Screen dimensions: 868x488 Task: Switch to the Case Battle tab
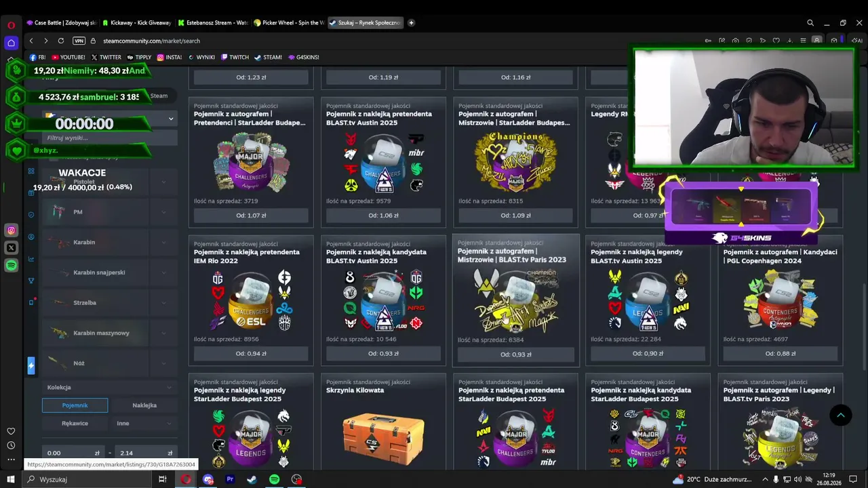coord(62,22)
